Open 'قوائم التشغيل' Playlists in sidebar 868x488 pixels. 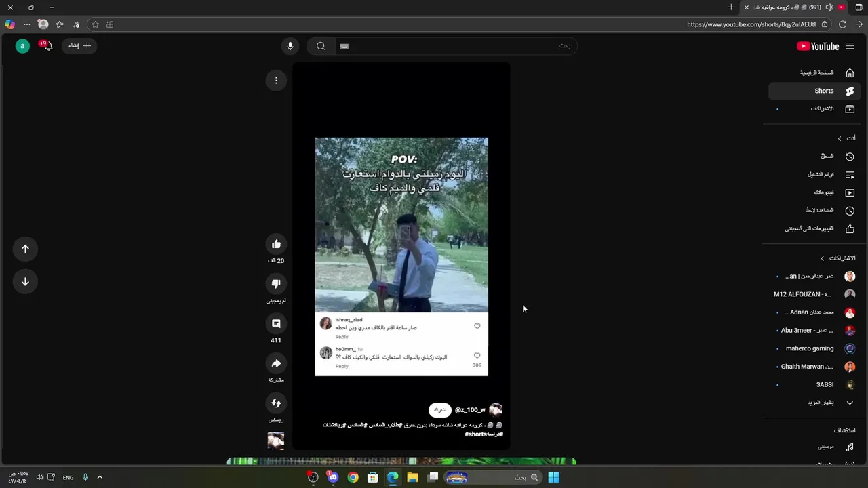[x=815, y=175]
